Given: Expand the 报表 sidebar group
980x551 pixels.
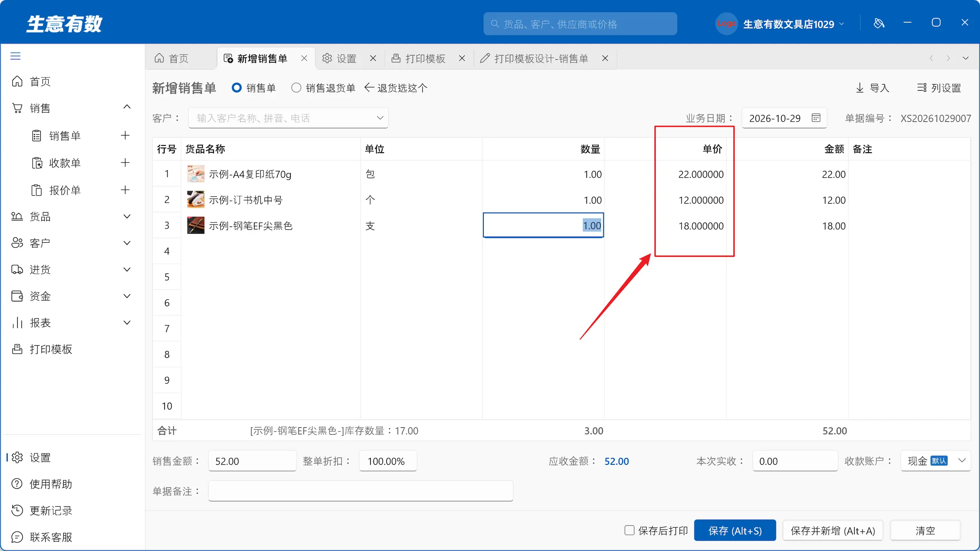Looking at the screenshot, I should coord(127,322).
